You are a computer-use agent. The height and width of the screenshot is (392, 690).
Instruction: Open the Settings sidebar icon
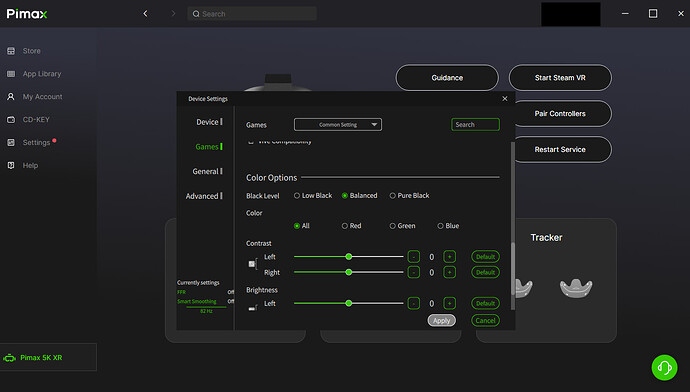point(11,143)
